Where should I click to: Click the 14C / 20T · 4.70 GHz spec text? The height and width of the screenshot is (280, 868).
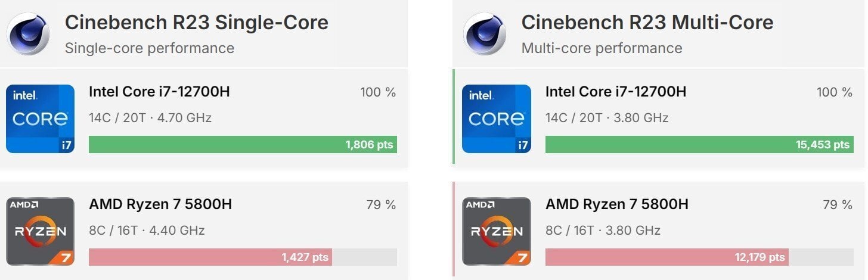(150, 118)
